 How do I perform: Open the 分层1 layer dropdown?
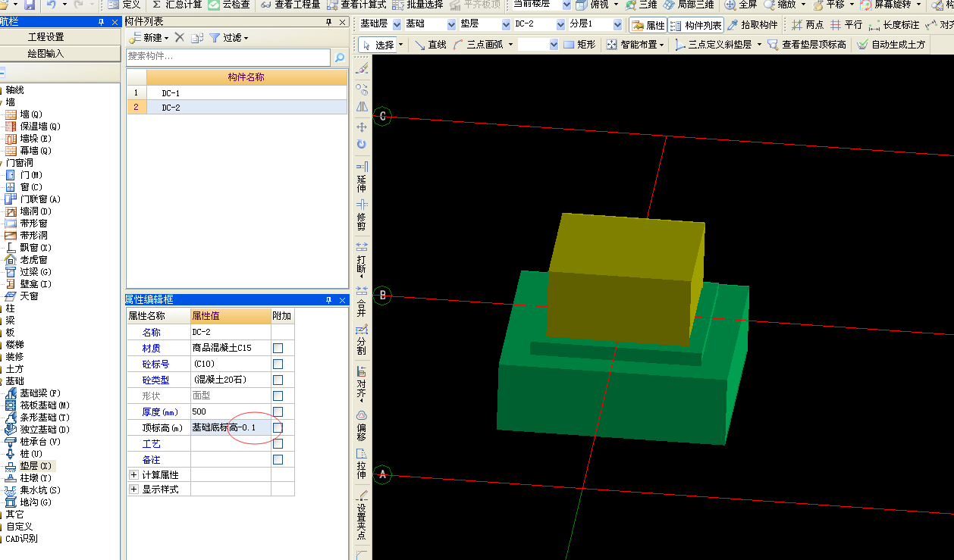coord(618,24)
